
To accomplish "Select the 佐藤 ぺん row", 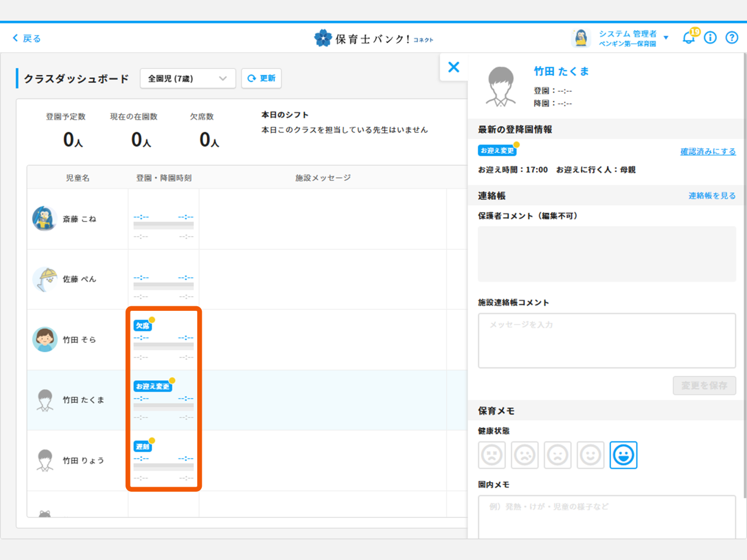I will tap(80, 279).
